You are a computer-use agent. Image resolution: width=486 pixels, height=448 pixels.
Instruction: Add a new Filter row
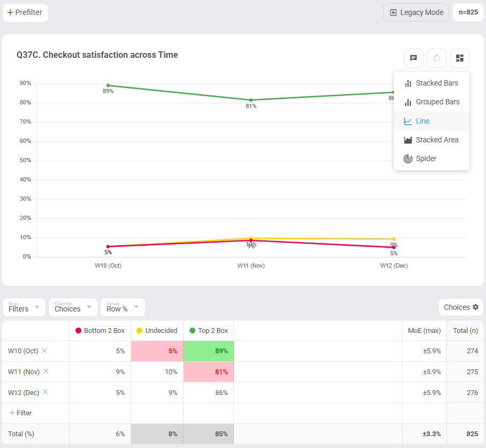click(21, 413)
